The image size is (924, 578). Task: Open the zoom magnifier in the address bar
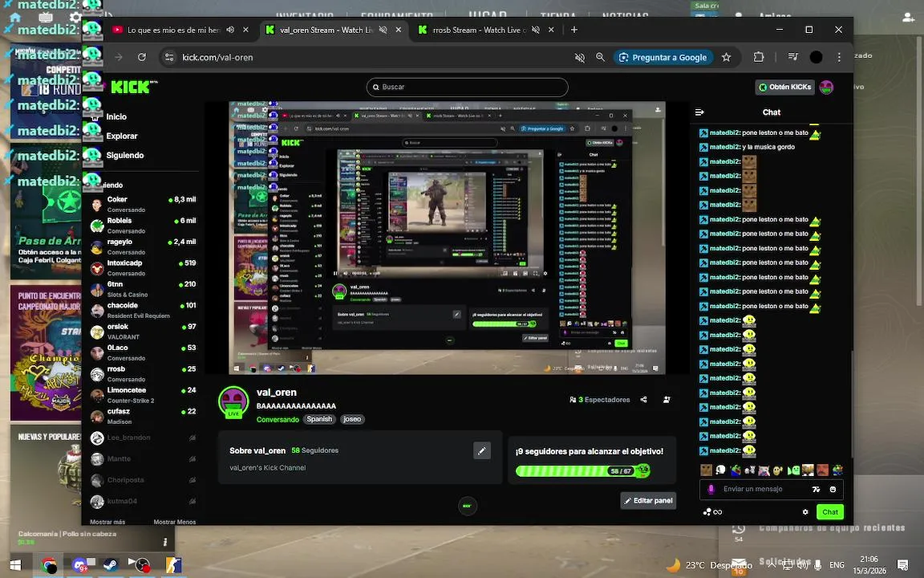coord(600,57)
